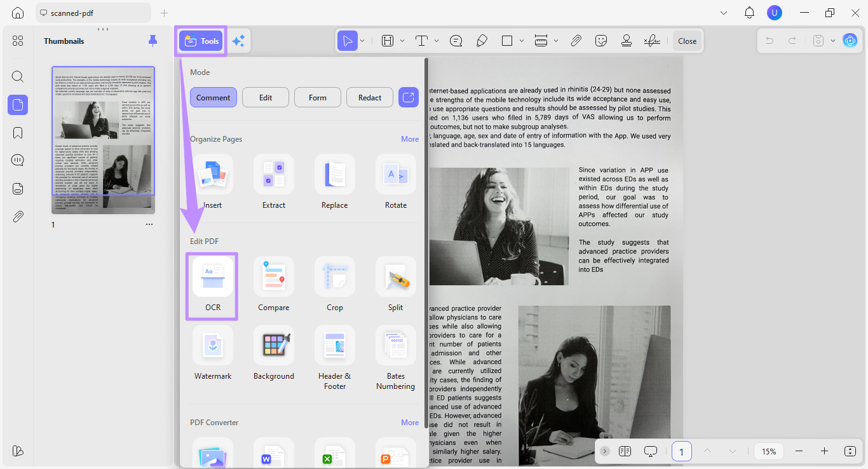Image resolution: width=868 pixels, height=469 pixels.
Task: Open the Compare tool
Action: click(274, 285)
